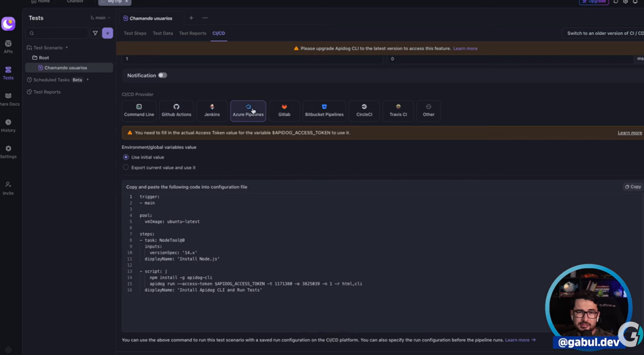This screenshot has height=355, width=644.
Task: Choose 'Export current value and use it'
Action: tap(126, 167)
